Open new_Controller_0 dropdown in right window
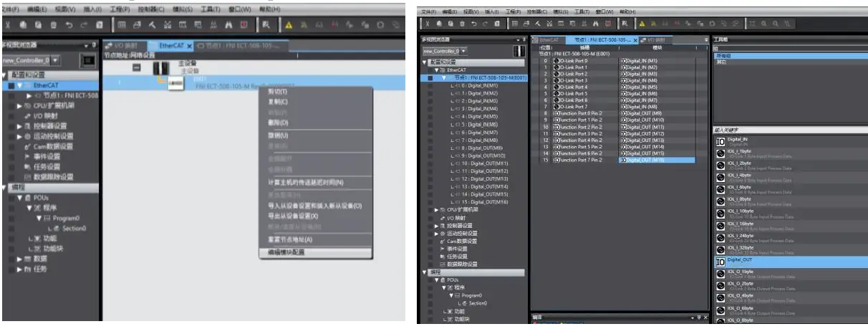The width and height of the screenshot is (868, 329). click(463, 52)
